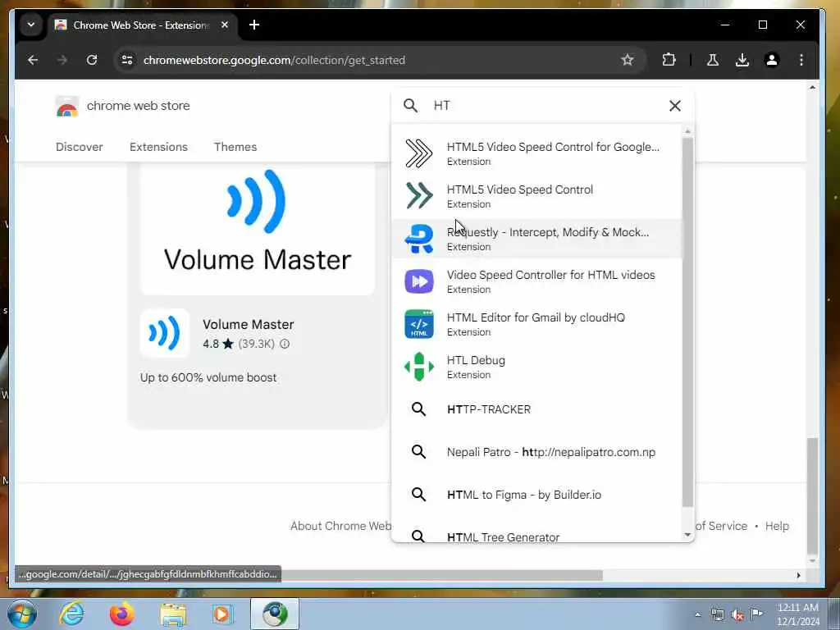840x630 pixels.
Task: Select the HTL Debug extension suggestion
Action: click(x=536, y=367)
